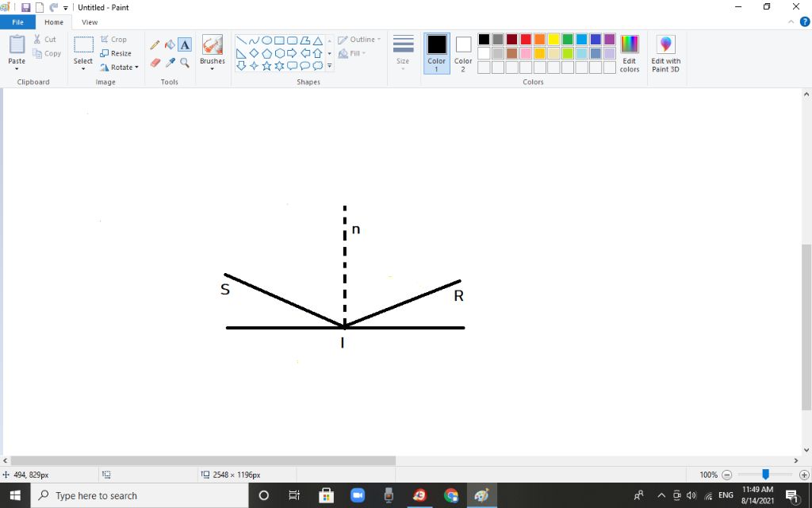Select the Magnifier tool
This screenshot has height=508, width=812.
(185, 63)
